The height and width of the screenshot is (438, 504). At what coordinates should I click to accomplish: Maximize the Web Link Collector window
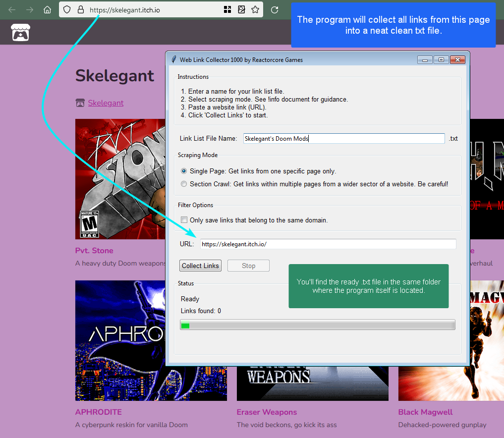(x=442, y=60)
